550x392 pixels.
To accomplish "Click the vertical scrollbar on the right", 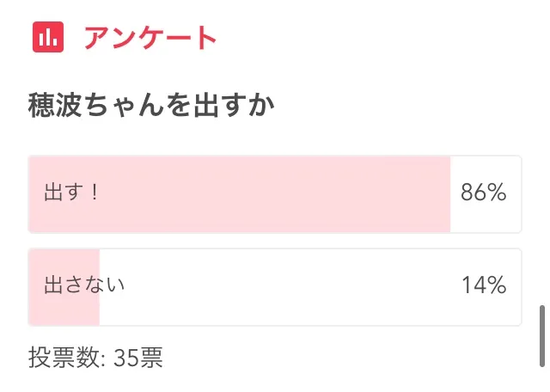I will (541, 334).
